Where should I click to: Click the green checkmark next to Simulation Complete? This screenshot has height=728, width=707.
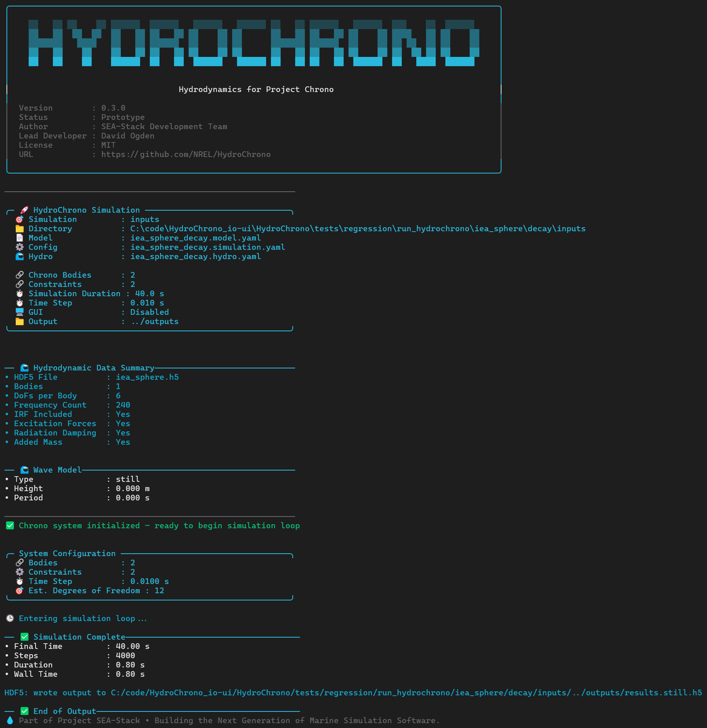tap(24, 637)
